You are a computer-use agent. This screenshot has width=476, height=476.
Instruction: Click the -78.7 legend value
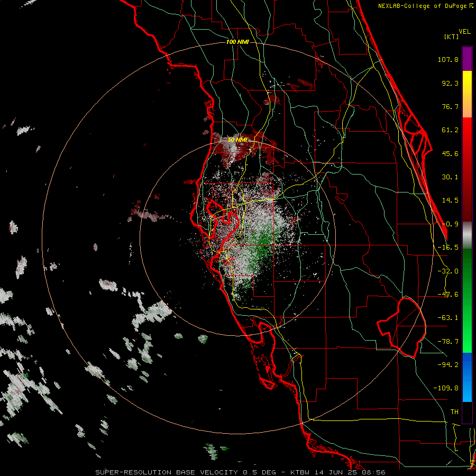pyautogui.click(x=448, y=342)
